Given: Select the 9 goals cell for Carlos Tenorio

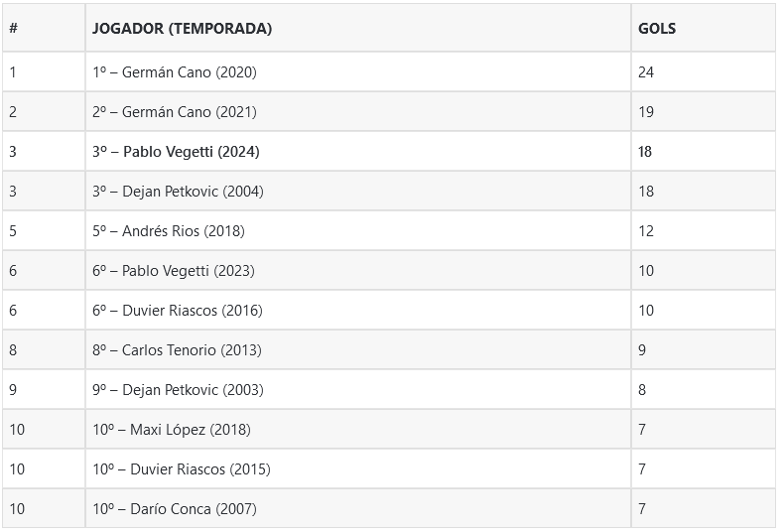Looking at the screenshot, I should (642, 350).
